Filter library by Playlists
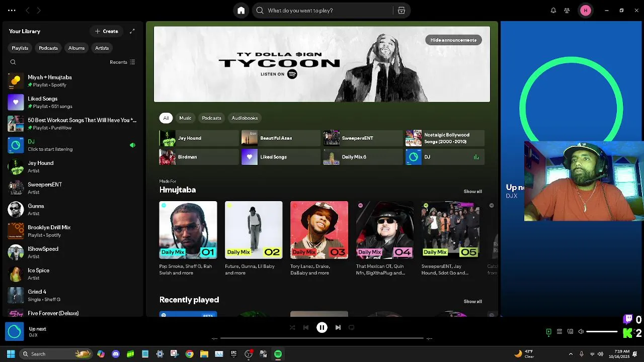The width and height of the screenshot is (644, 362). [x=20, y=48]
